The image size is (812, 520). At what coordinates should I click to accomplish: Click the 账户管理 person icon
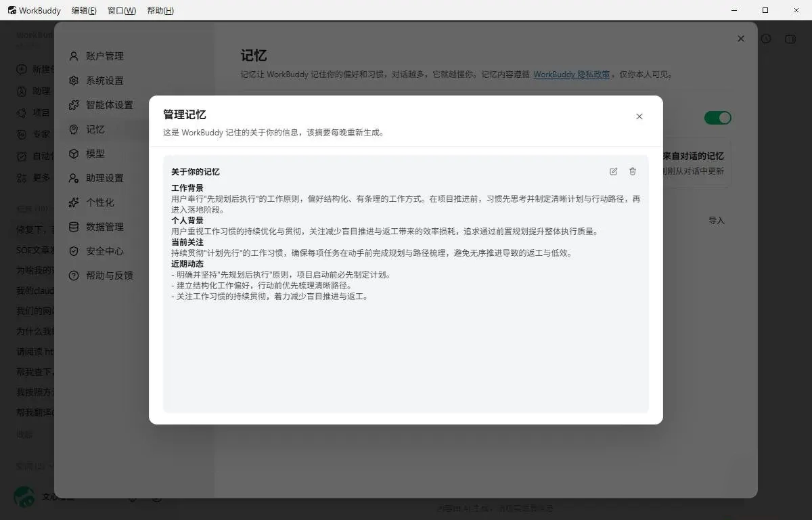74,56
